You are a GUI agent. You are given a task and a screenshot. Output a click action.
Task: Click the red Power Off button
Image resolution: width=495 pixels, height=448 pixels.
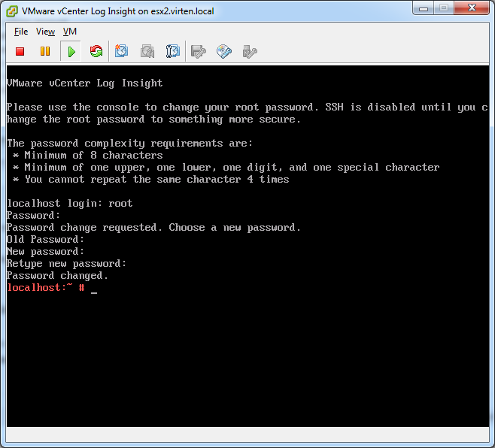pyautogui.click(x=20, y=51)
